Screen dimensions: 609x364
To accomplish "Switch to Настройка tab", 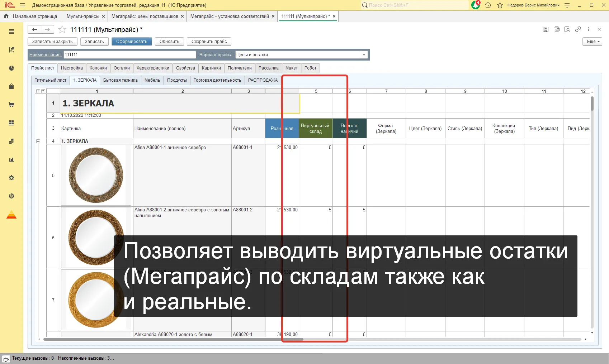I will pyautogui.click(x=72, y=68).
